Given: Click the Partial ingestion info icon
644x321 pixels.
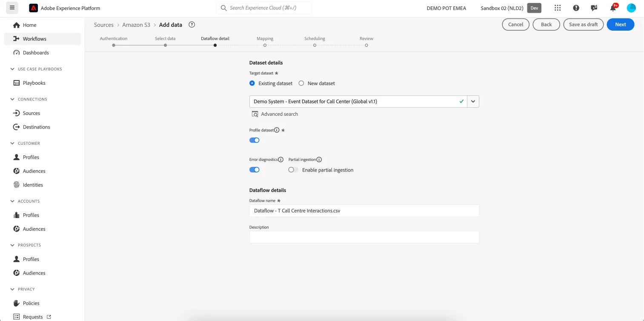Looking at the screenshot, I should [319, 160].
